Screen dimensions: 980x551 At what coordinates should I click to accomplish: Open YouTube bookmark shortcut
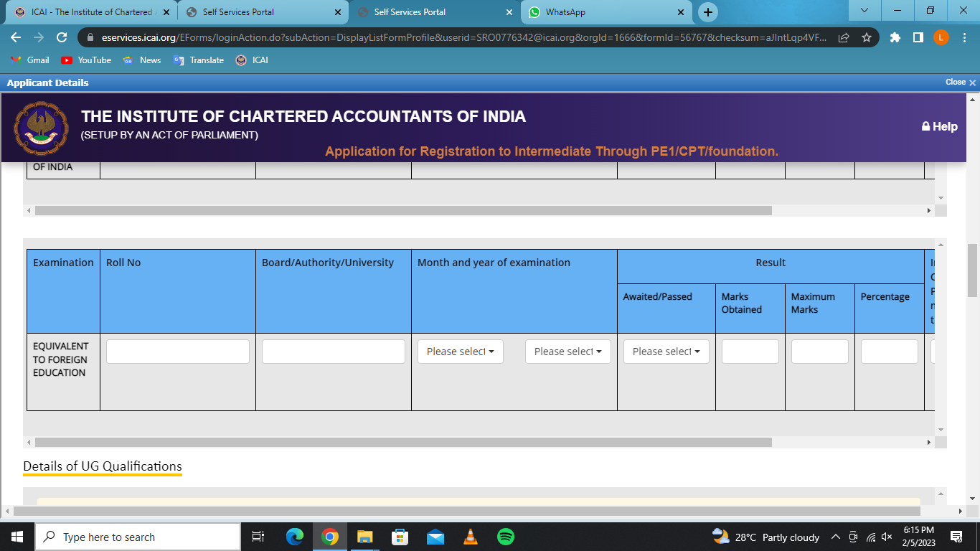coord(86,60)
